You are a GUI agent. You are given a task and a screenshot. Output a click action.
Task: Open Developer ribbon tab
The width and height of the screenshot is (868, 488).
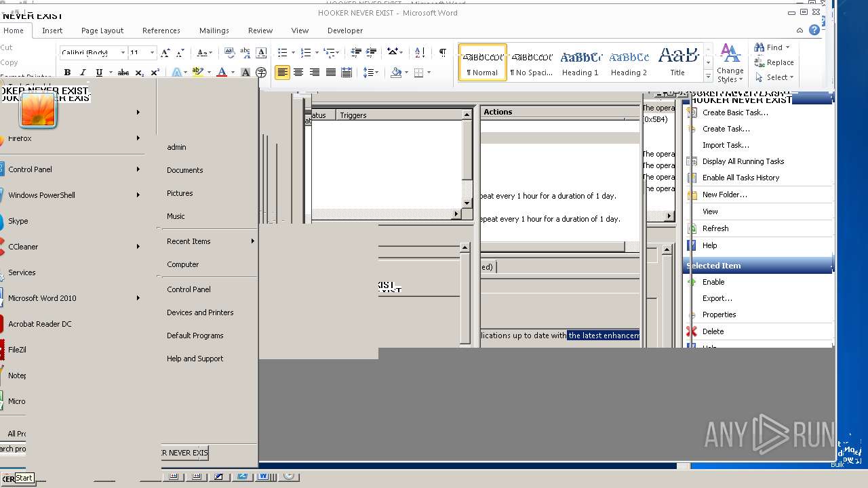point(345,30)
